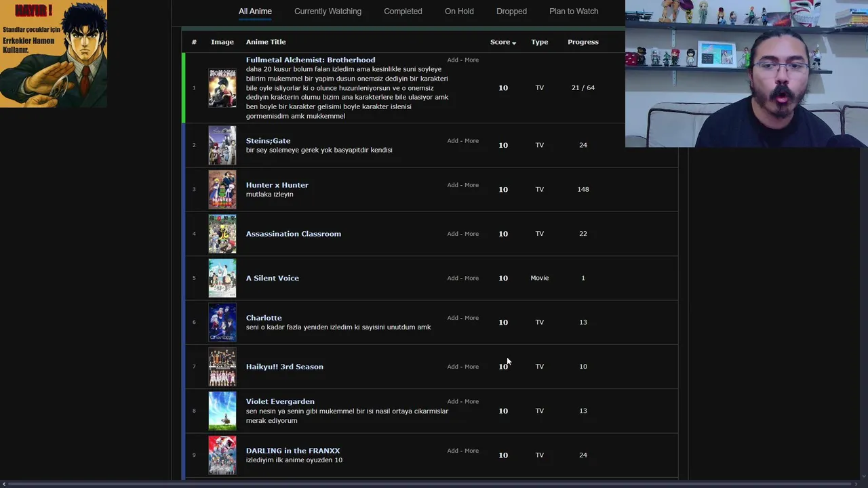Click Add for Fullmetal Alchemist: Brotherhood

coord(452,60)
